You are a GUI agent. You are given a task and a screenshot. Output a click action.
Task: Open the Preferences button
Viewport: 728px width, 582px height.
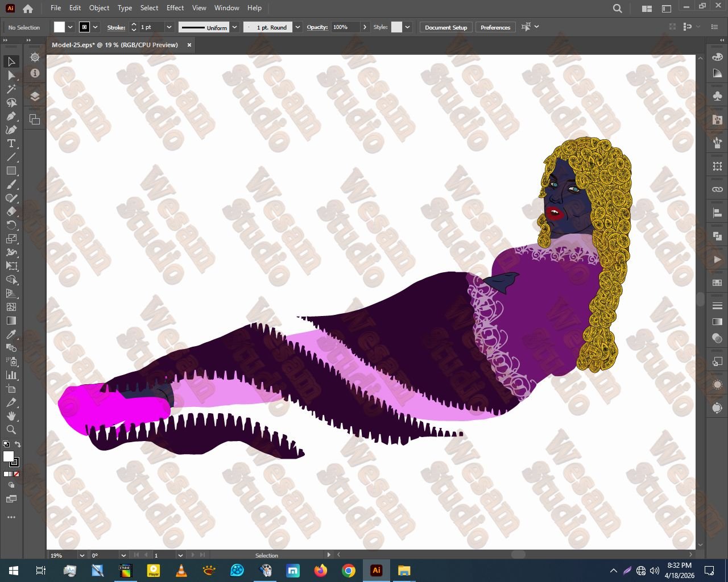pos(495,27)
